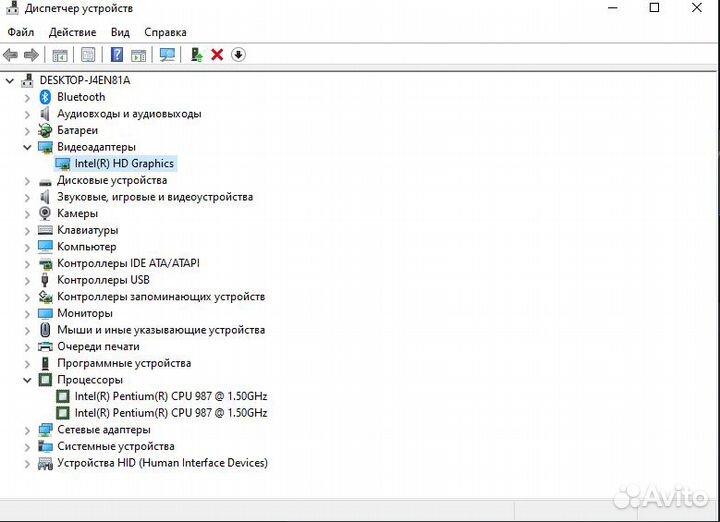Select first Intel(R) Pentium(R) CPU 987 entry
The image size is (720, 522).
click(x=171, y=396)
